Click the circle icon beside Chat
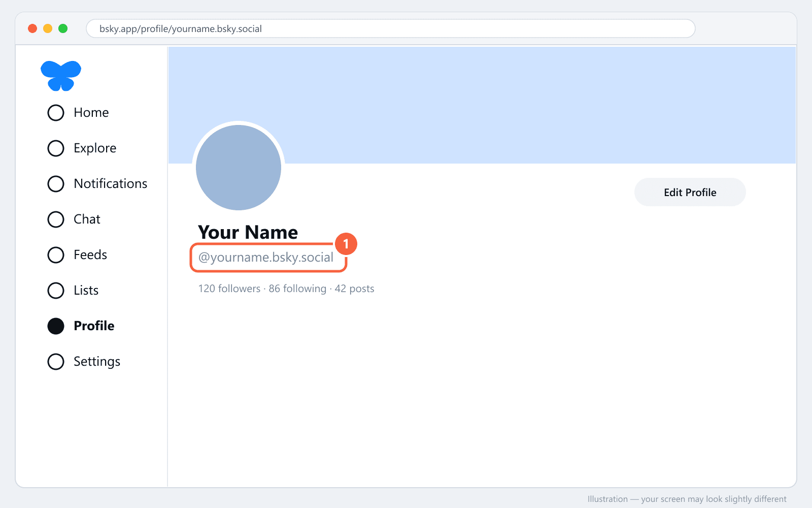812x508 pixels. coord(56,219)
